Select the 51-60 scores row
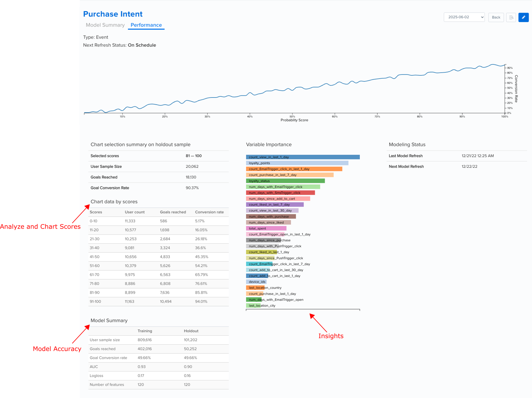Screen dimensions: 532x398 click(x=158, y=266)
